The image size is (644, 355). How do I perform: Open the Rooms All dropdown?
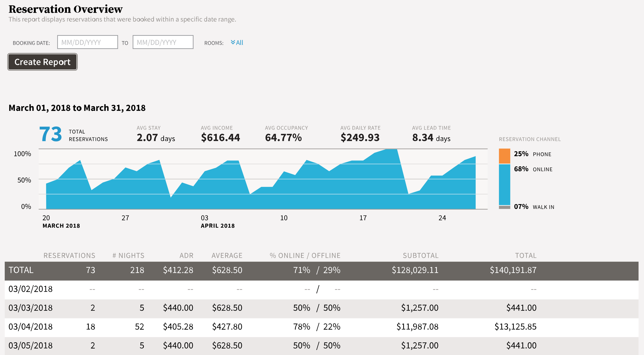point(239,43)
